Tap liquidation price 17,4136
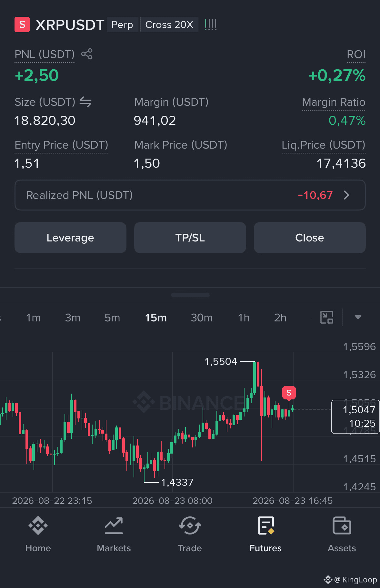This screenshot has width=380, height=588. (x=341, y=163)
